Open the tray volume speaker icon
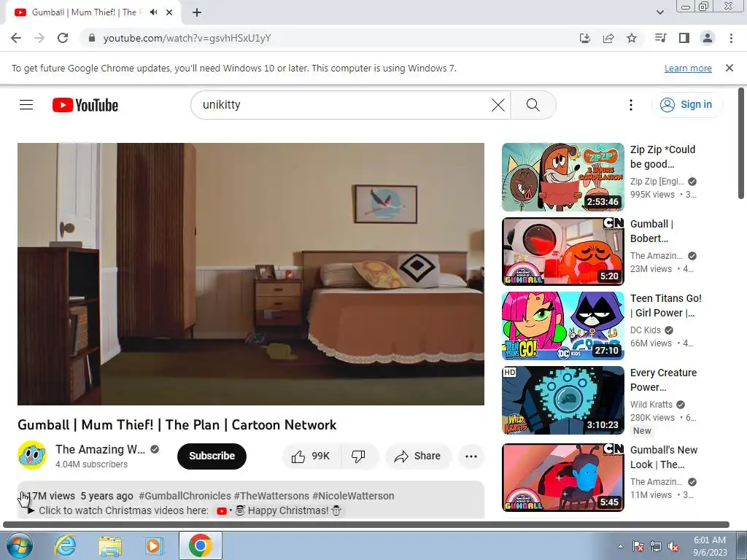747x560 pixels. [x=673, y=546]
